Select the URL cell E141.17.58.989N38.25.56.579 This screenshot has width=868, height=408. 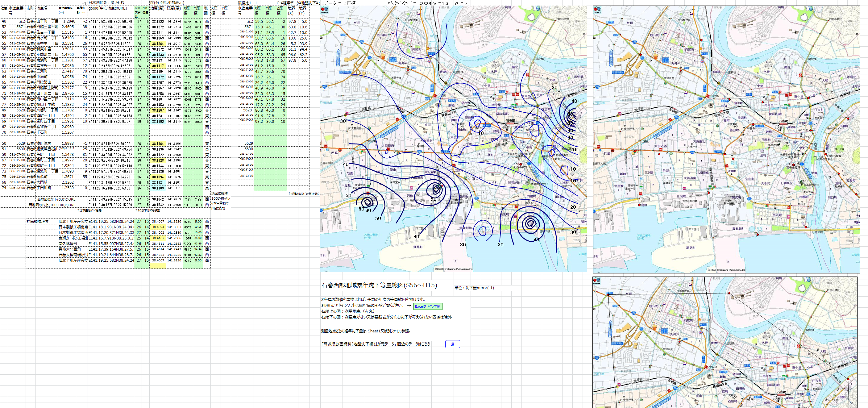(111, 21)
